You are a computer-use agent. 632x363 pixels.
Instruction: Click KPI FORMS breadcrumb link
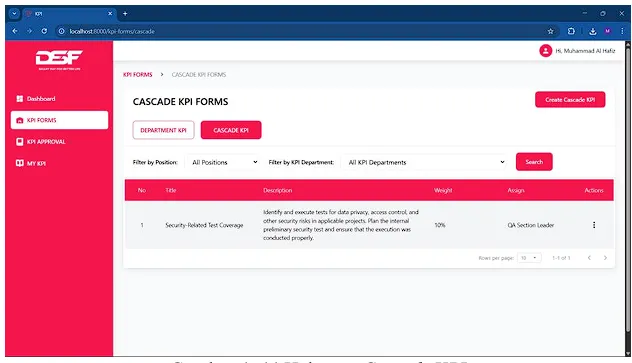[x=137, y=75]
